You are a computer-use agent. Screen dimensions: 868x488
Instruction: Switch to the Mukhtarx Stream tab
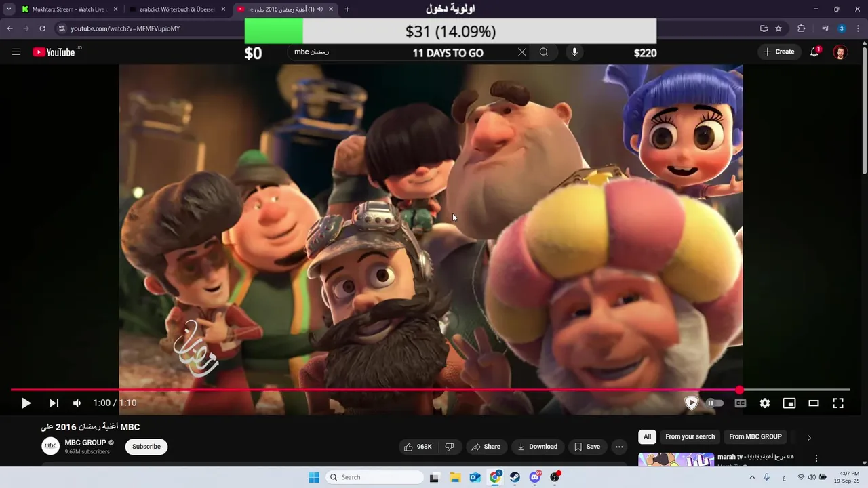coord(69,9)
